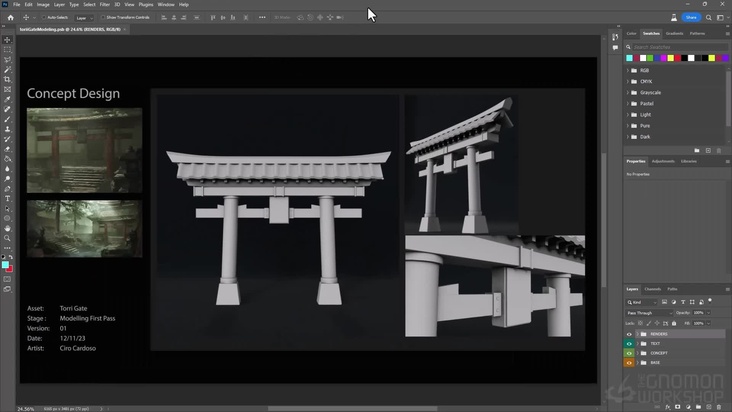
Task: Select the Blur tool
Action: pos(7,169)
